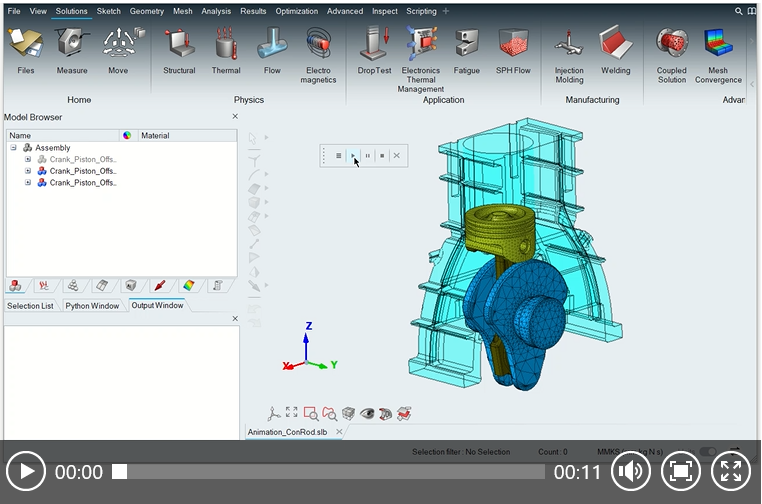This screenshot has width=762, height=504.
Task: Toggle fullscreen mode for the video
Action: (731, 471)
